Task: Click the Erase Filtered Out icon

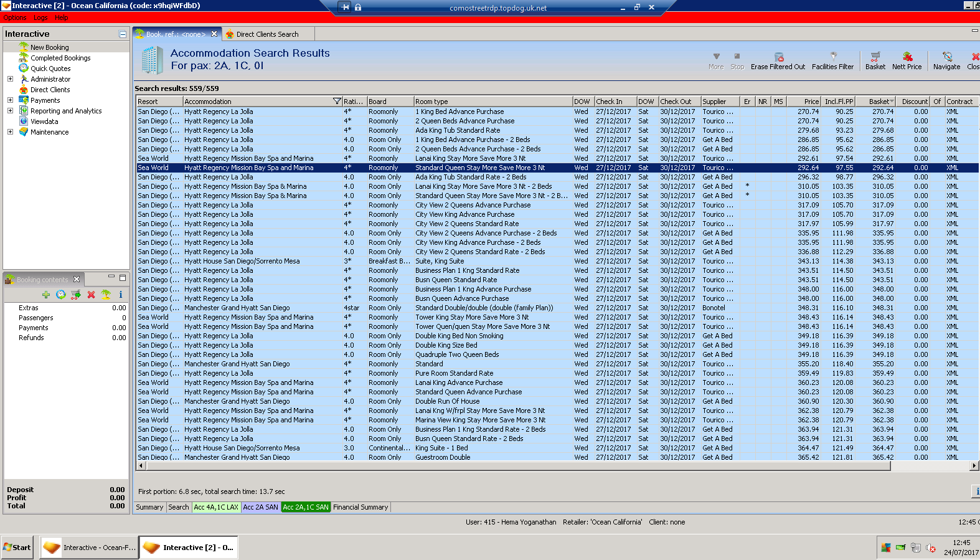Action: pyautogui.click(x=778, y=57)
